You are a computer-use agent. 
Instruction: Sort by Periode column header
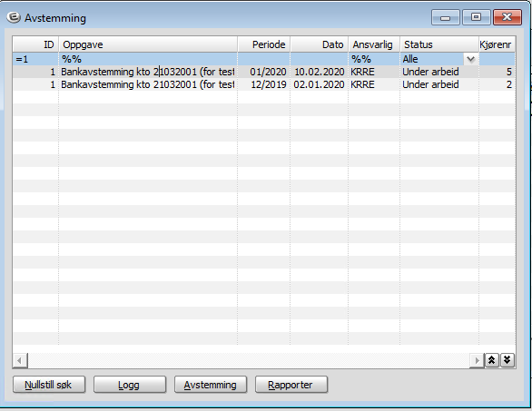(264, 44)
